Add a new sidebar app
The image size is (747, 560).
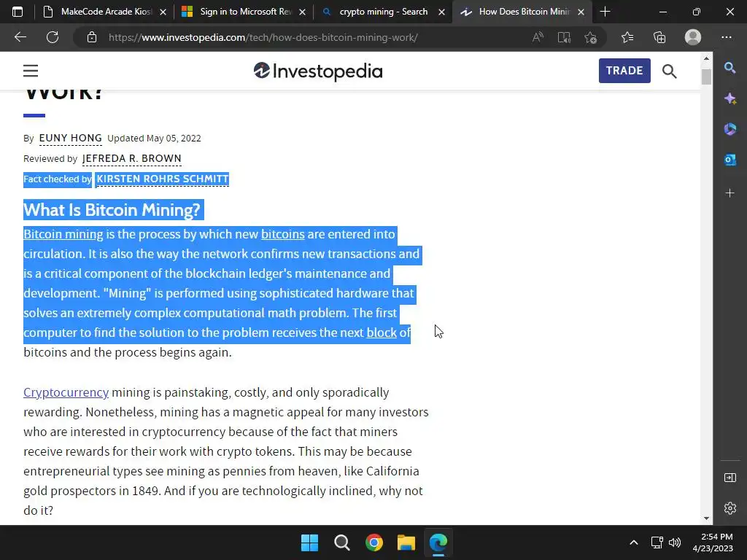click(x=729, y=192)
